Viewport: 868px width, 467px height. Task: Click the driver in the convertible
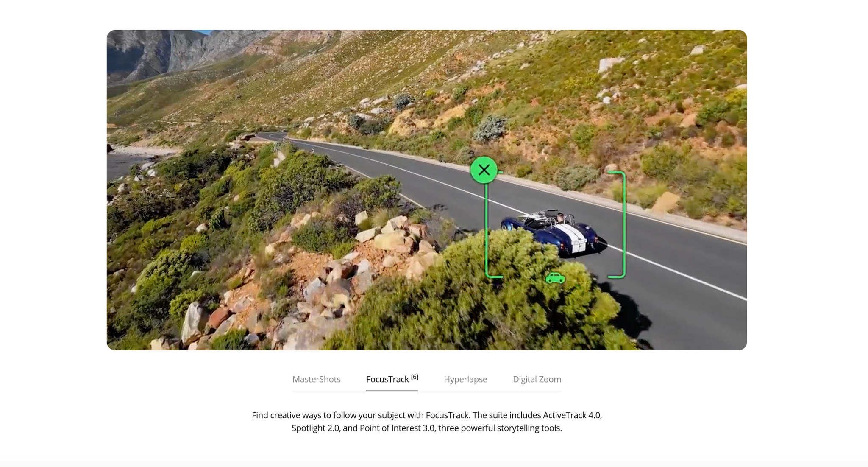[560, 218]
